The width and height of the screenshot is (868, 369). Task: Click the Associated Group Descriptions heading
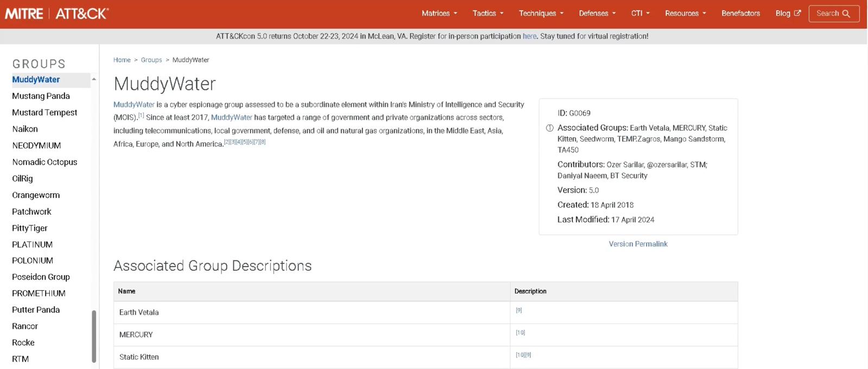coord(213,266)
